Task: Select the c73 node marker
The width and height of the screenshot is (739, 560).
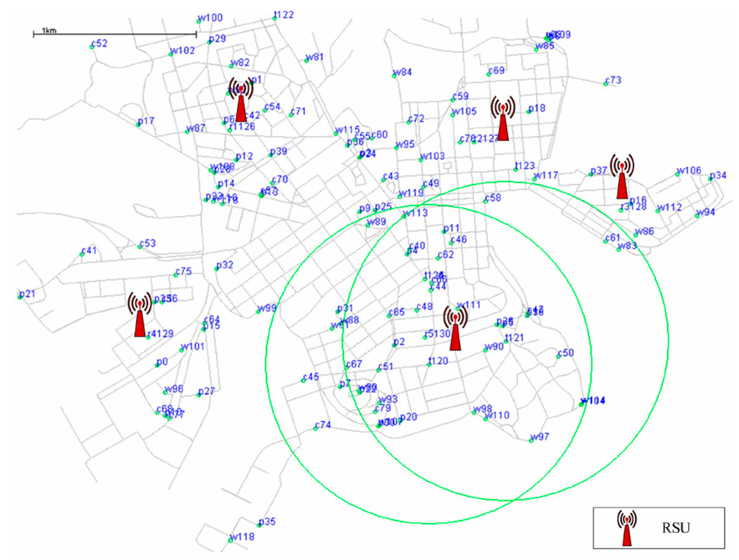Action: [605, 84]
